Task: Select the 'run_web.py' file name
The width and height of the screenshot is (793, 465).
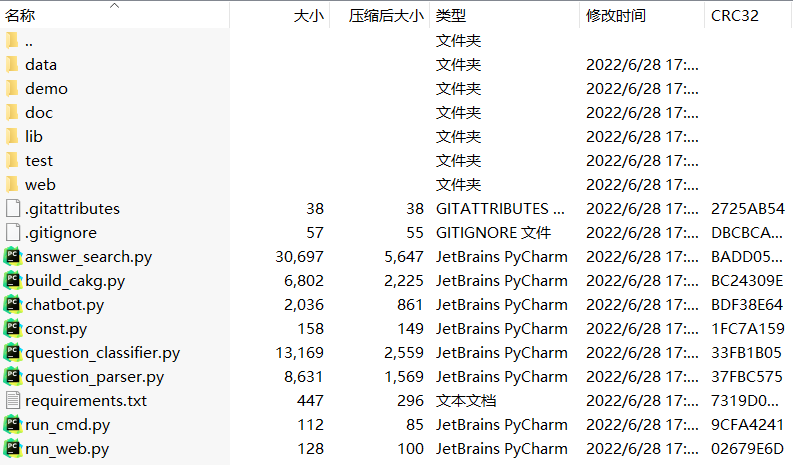Action: [x=67, y=449]
